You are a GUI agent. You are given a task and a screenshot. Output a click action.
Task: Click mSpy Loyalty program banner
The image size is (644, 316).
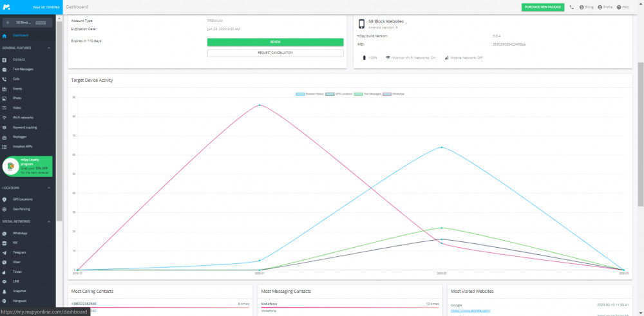pos(27,166)
